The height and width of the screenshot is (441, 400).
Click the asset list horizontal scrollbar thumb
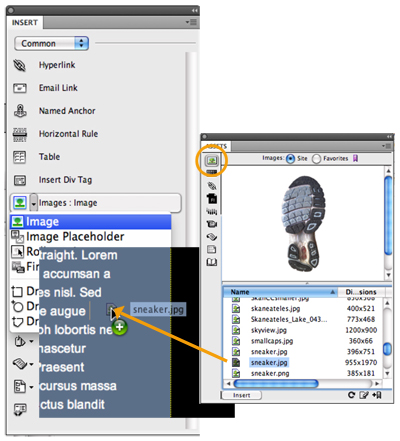click(x=276, y=384)
